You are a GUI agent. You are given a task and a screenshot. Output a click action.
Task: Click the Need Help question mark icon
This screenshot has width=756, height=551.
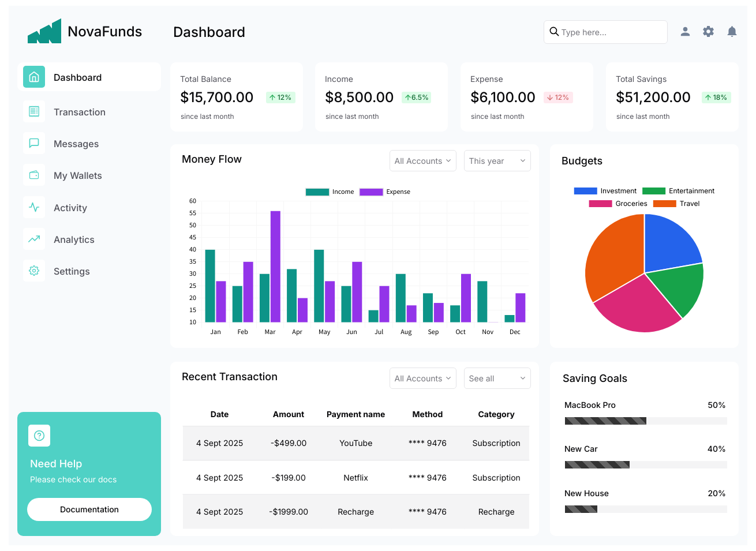point(39,436)
